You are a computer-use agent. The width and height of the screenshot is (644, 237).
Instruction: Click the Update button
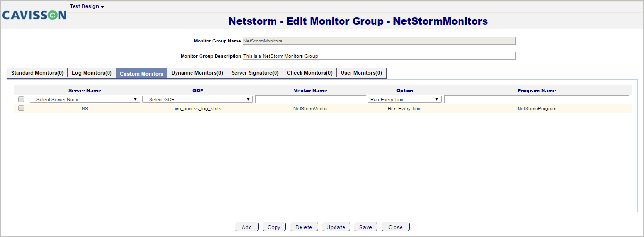tap(336, 227)
